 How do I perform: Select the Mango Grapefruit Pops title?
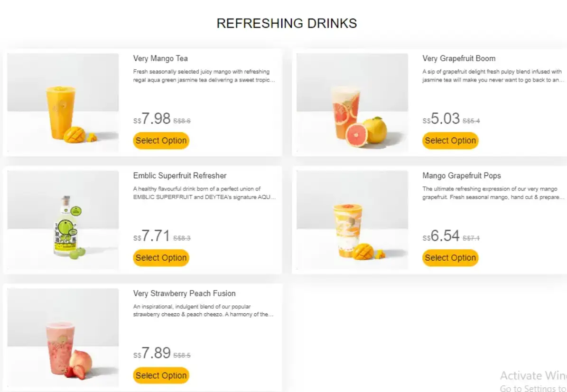[x=462, y=175]
